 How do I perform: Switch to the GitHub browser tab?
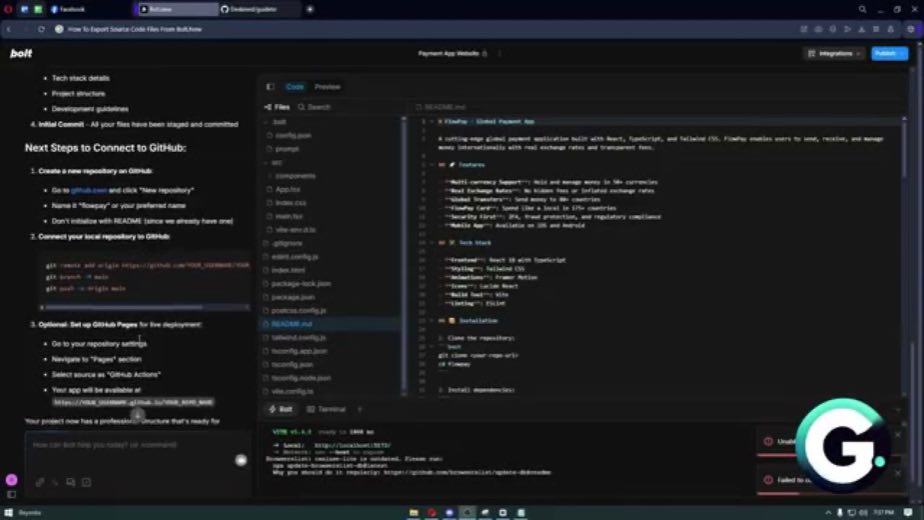click(258, 9)
